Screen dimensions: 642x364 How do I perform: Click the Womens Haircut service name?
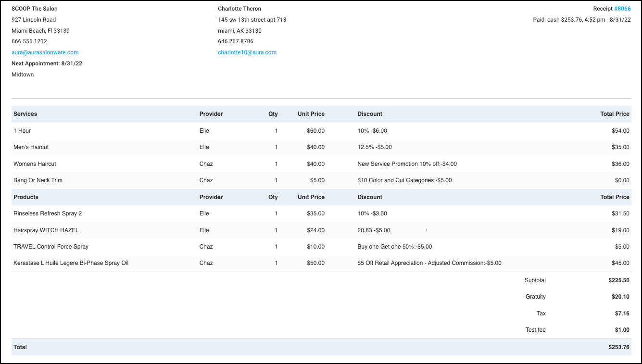35,164
